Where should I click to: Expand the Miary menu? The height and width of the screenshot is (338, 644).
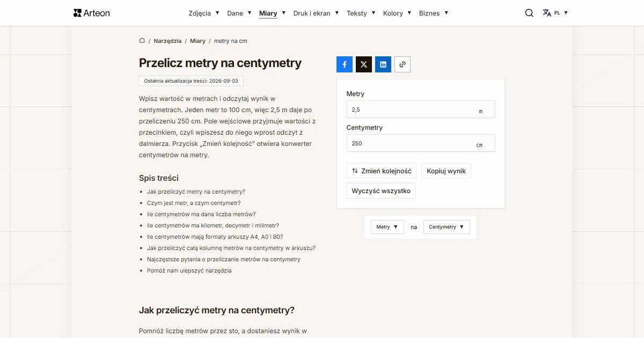click(273, 13)
